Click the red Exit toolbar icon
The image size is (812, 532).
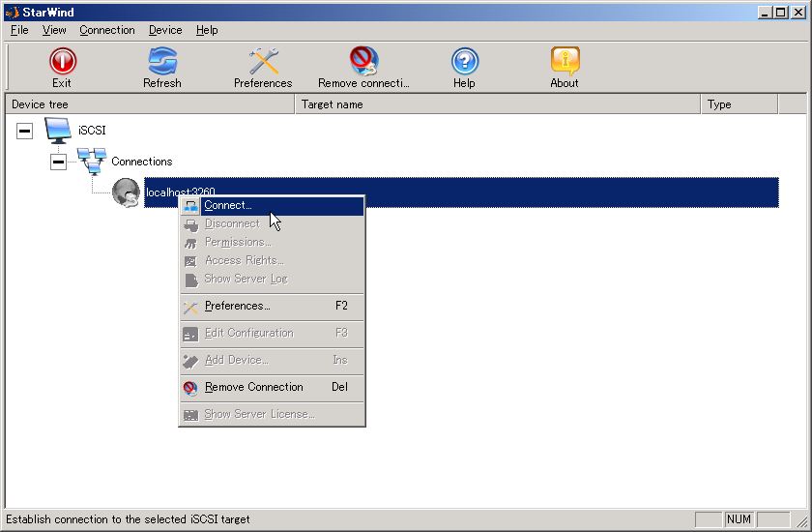tap(62, 63)
